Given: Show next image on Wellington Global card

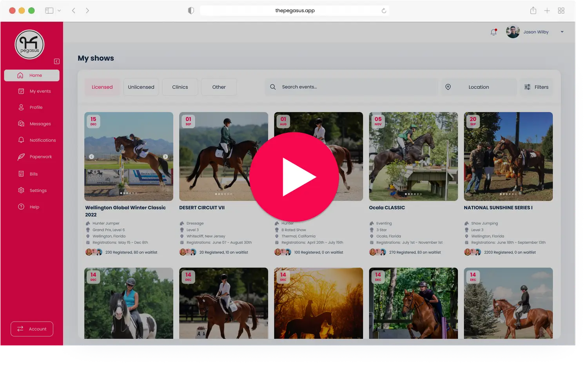Looking at the screenshot, I should click(165, 157).
